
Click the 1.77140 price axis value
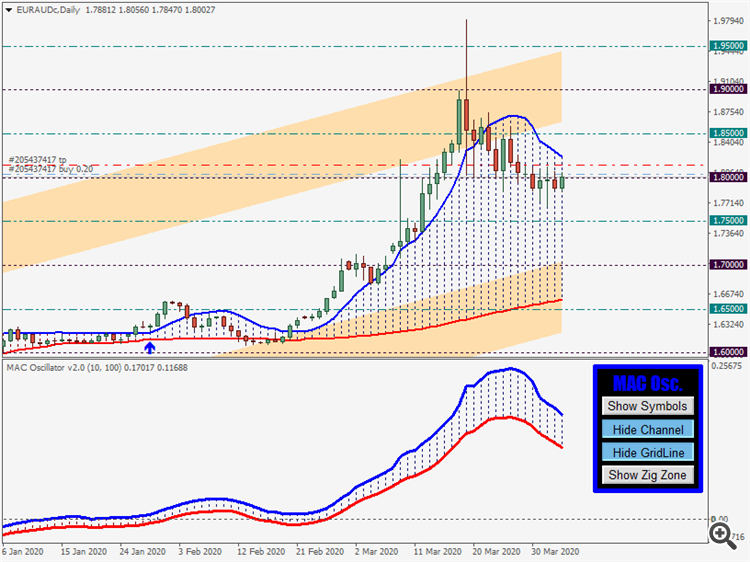pos(728,203)
